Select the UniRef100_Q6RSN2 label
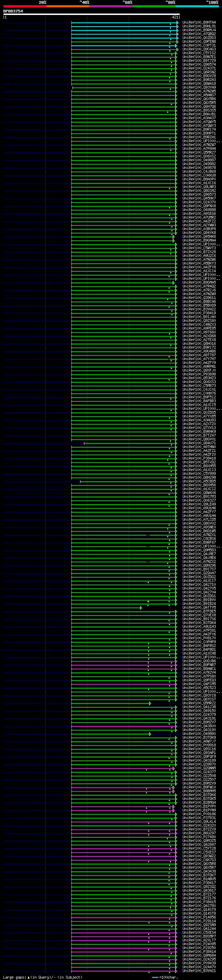 point(199,72)
